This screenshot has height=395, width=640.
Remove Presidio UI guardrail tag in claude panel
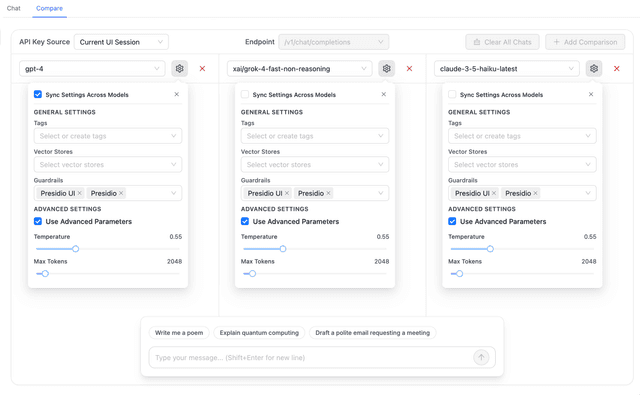coord(494,193)
